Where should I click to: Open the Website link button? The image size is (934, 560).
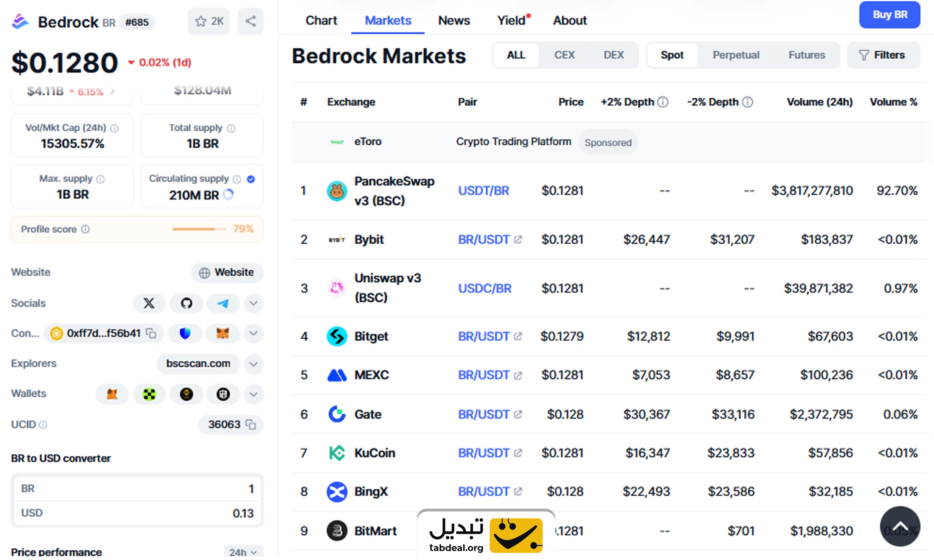click(227, 272)
